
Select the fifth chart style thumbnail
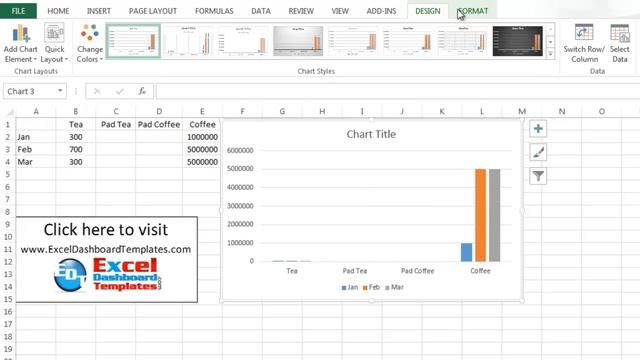(353, 41)
